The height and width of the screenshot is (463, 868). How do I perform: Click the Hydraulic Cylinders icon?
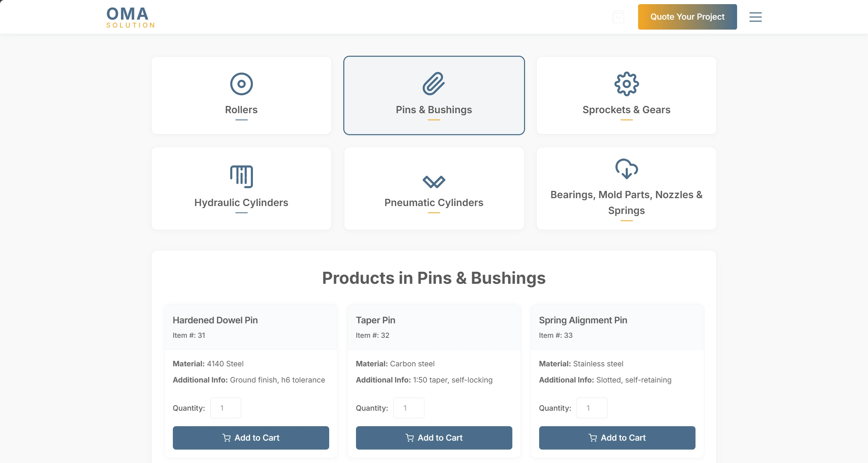(x=241, y=176)
